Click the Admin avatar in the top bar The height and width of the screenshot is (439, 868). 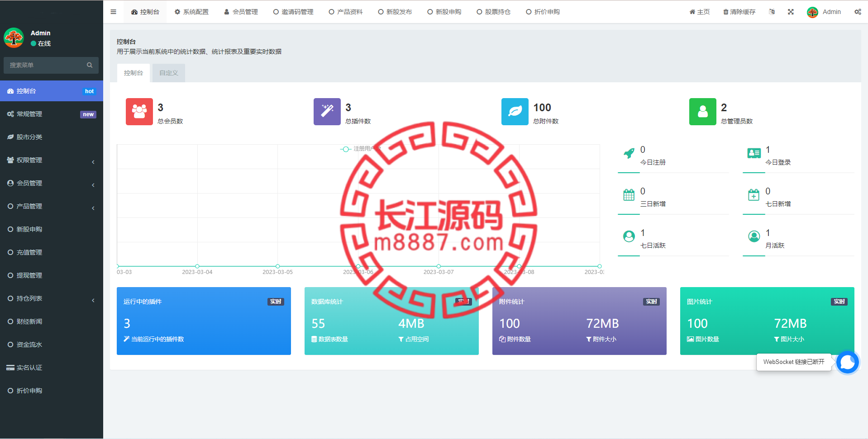(812, 12)
